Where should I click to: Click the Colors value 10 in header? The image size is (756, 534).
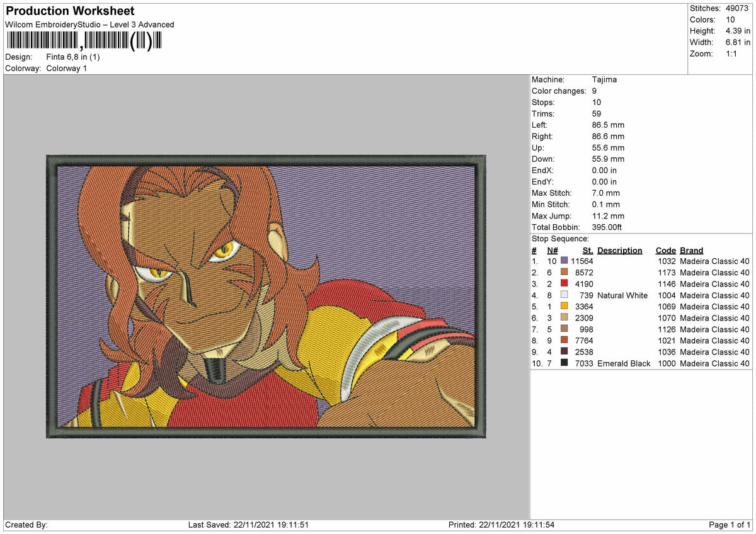click(730, 20)
